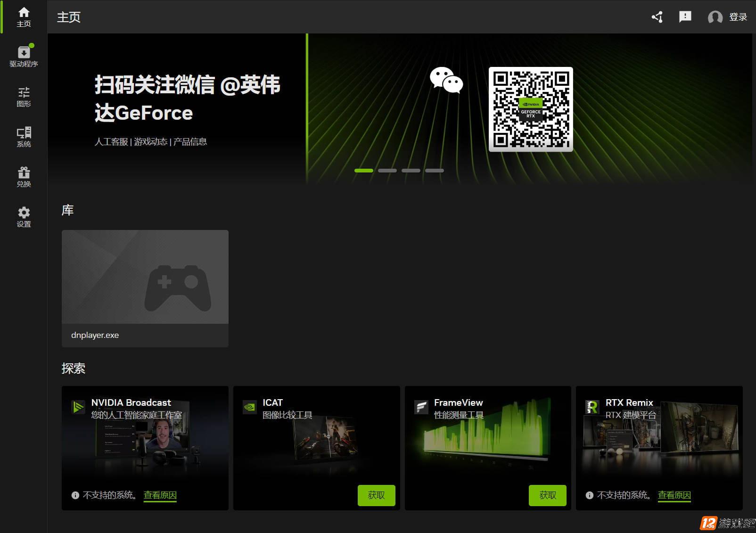Click 查看原因 link on NVIDIA Broadcast card

click(160, 495)
